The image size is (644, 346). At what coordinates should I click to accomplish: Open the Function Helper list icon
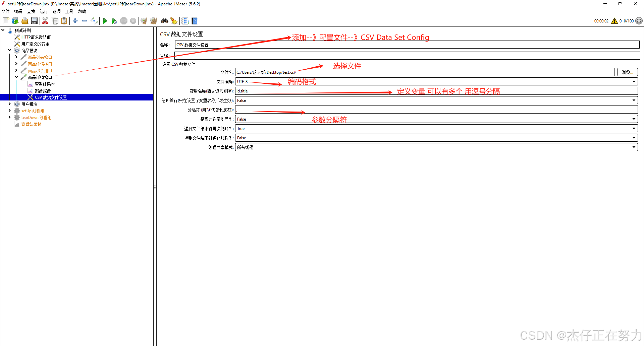(185, 21)
